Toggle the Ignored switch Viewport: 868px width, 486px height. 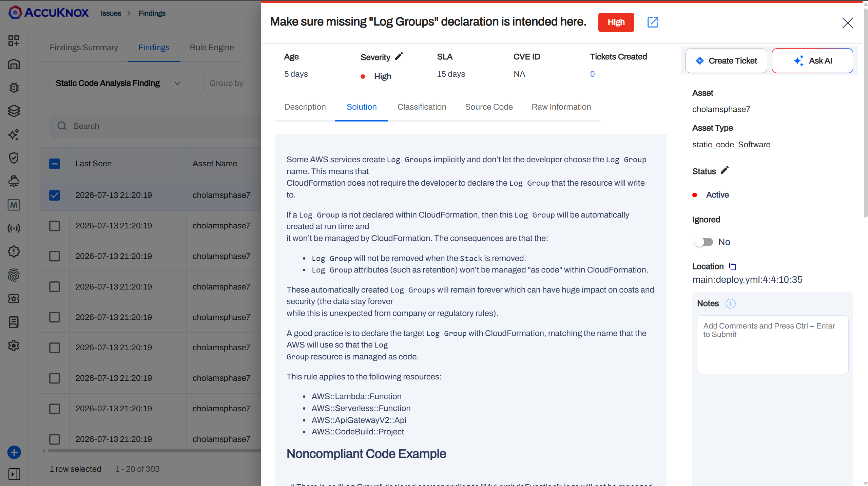(x=703, y=242)
